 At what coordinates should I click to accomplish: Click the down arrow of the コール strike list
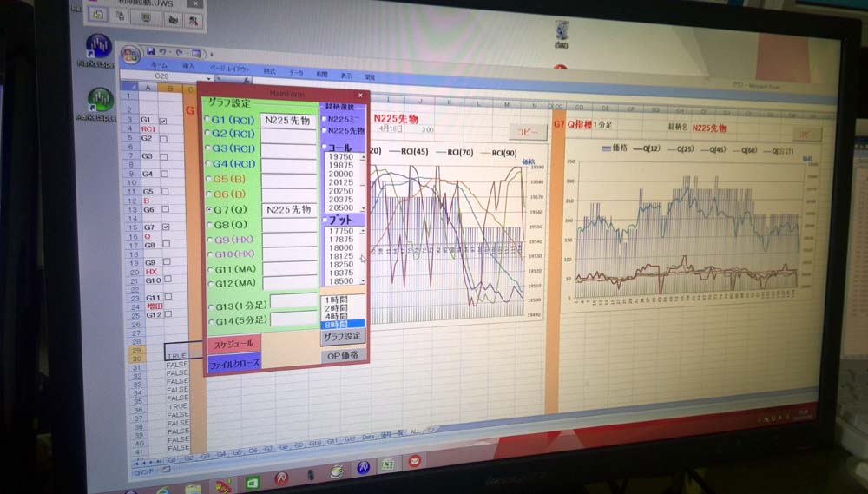(x=363, y=208)
